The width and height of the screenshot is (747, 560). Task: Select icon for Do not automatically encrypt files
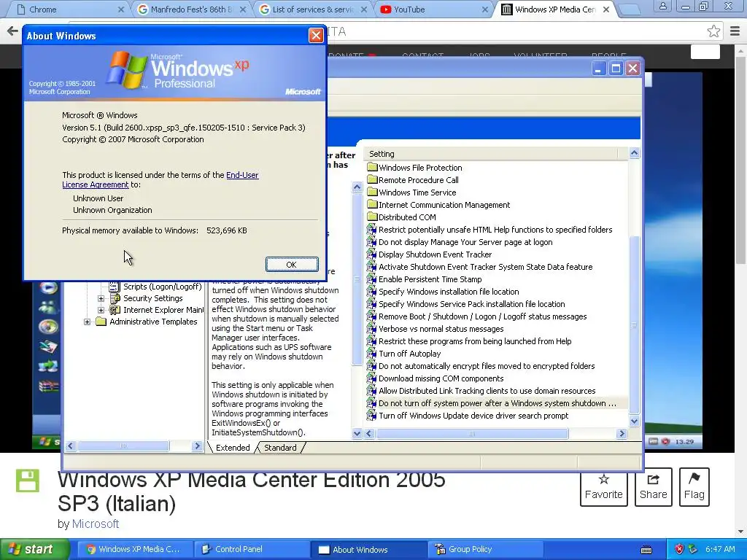pyautogui.click(x=371, y=366)
